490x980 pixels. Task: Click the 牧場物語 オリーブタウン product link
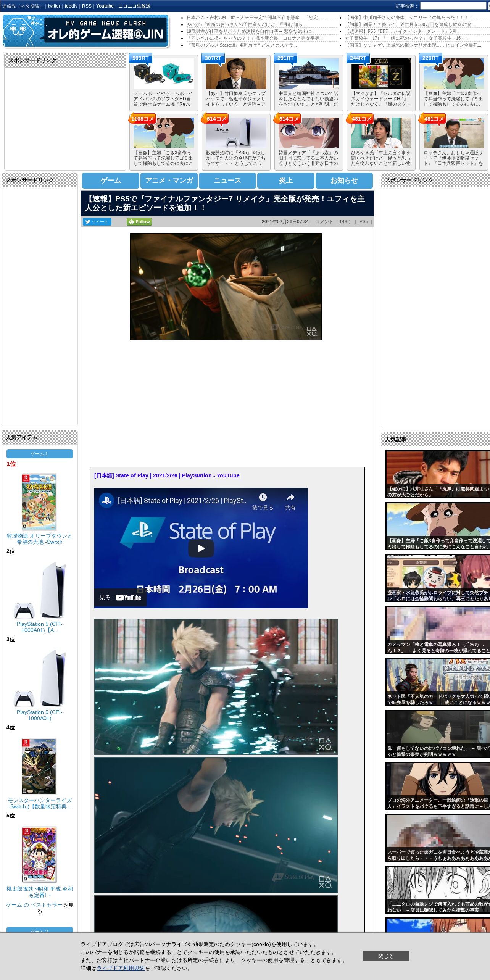pyautogui.click(x=40, y=539)
